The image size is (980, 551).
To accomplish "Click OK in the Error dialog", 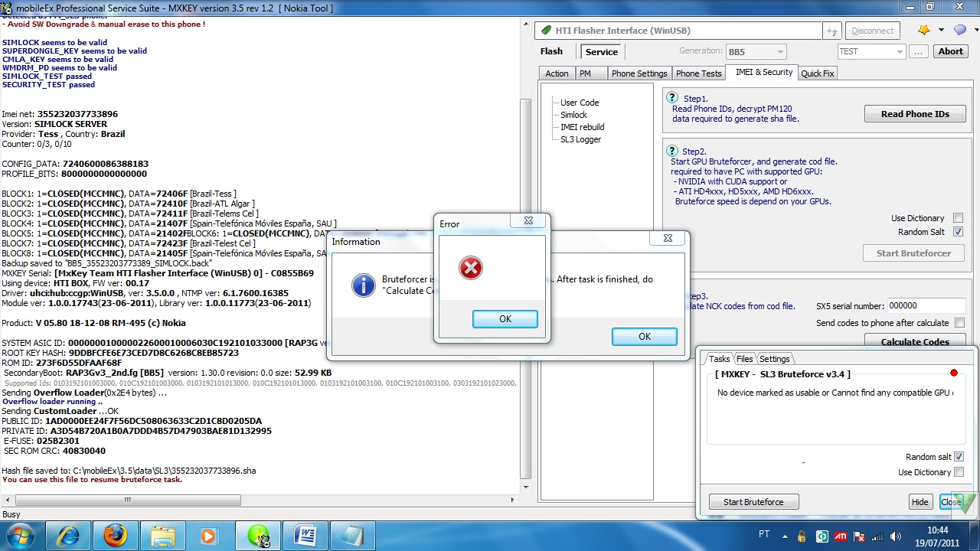I will pyautogui.click(x=505, y=319).
